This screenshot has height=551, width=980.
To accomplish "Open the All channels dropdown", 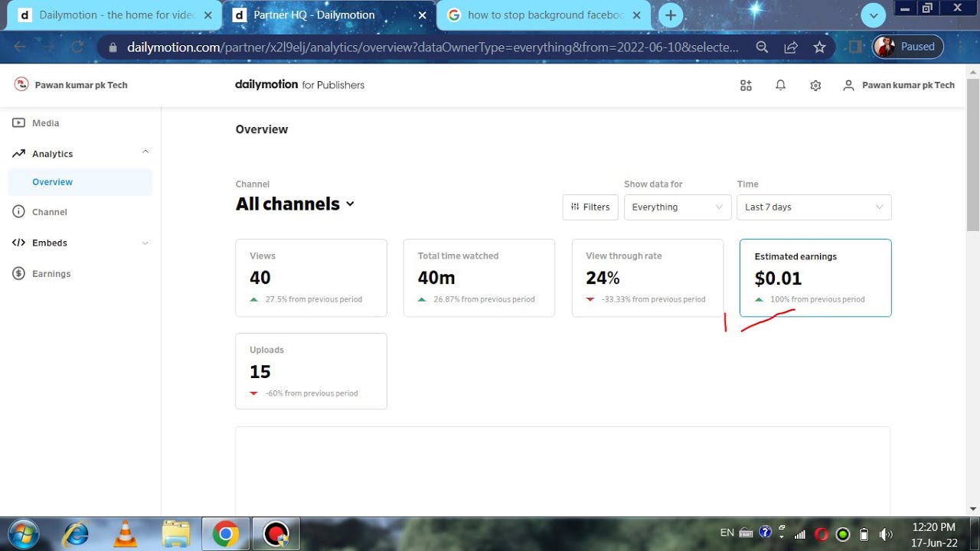I will [x=296, y=204].
